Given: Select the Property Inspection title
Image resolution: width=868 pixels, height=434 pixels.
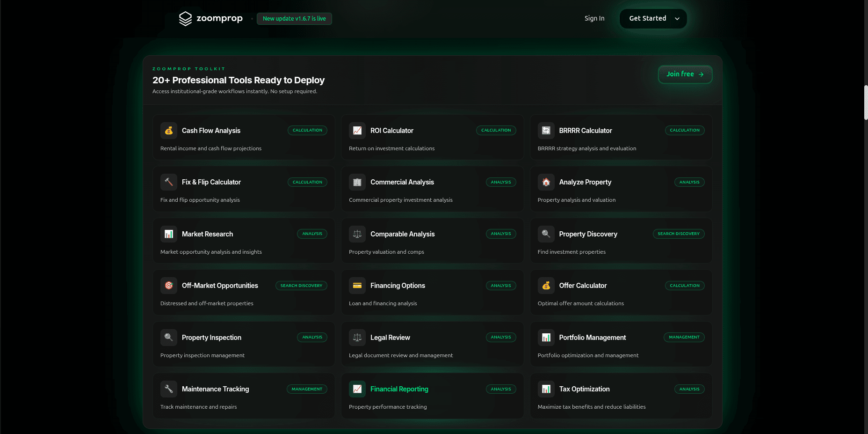Looking at the screenshot, I should click(x=211, y=338).
